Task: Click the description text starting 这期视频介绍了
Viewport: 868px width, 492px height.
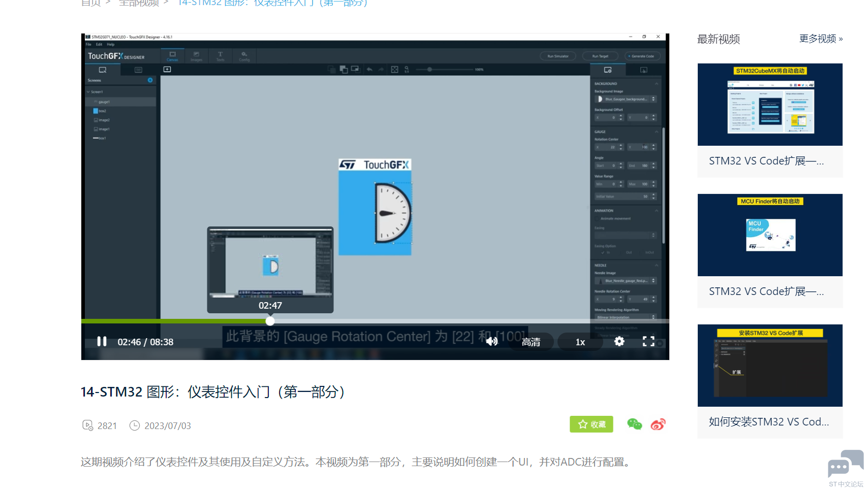Action: 357,462
